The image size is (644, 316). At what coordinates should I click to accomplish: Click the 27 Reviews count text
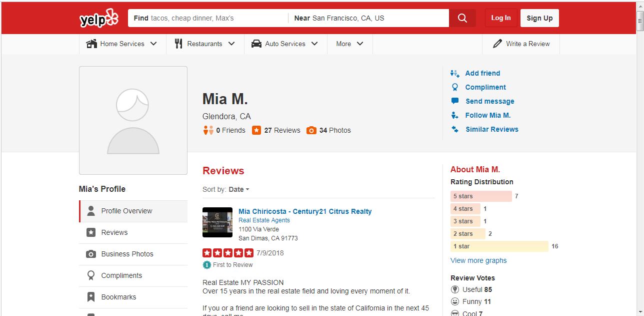pyautogui.click(x=282, y=130)
